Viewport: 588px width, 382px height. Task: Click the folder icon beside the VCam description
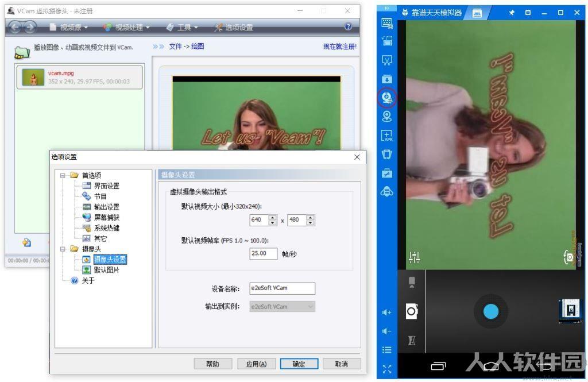pos(22,52)
